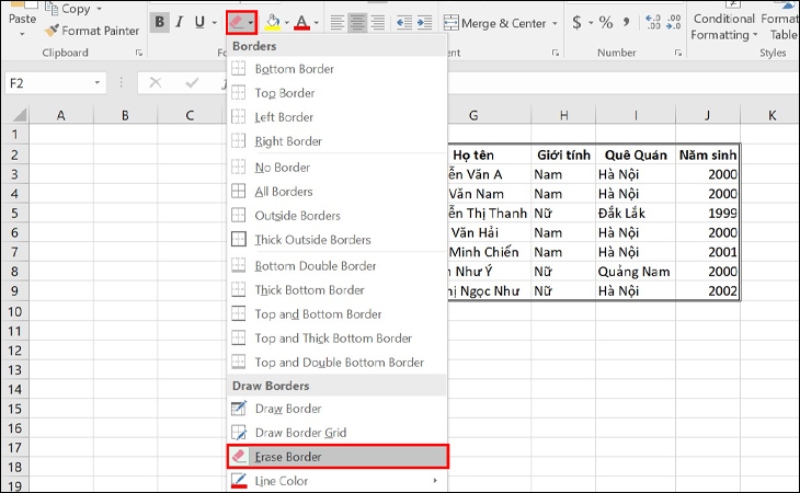The height and width of the screenshot is (493, 800).
Task: Select Draw Border tool
Action: coord(337,408)
